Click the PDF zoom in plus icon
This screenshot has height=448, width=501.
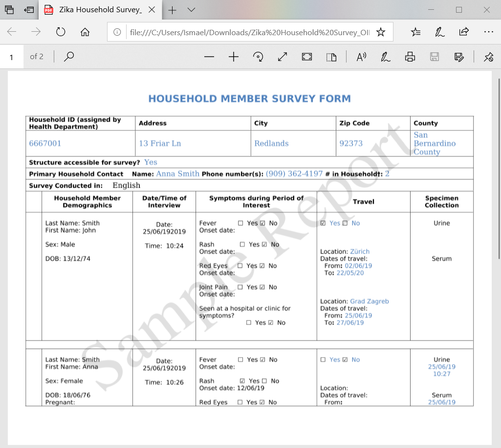234,57
